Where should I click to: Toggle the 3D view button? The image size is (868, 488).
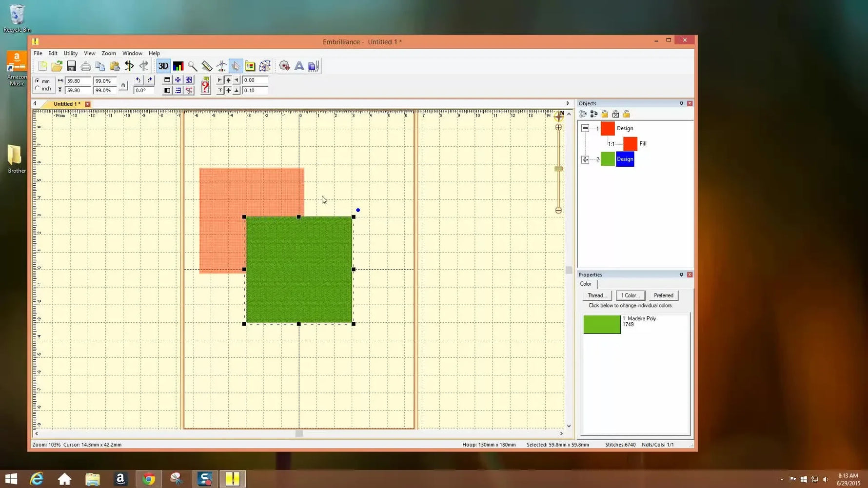coord(163,66)
